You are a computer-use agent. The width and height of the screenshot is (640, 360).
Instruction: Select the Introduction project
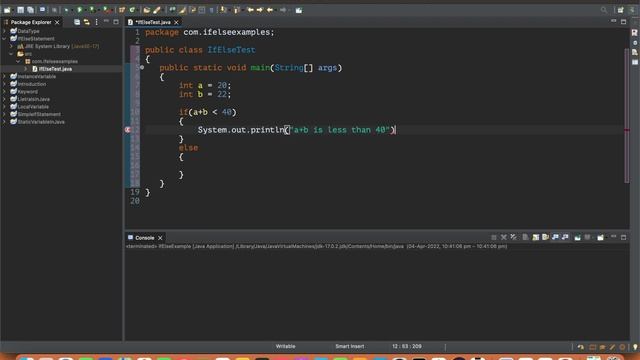[32, 84]
